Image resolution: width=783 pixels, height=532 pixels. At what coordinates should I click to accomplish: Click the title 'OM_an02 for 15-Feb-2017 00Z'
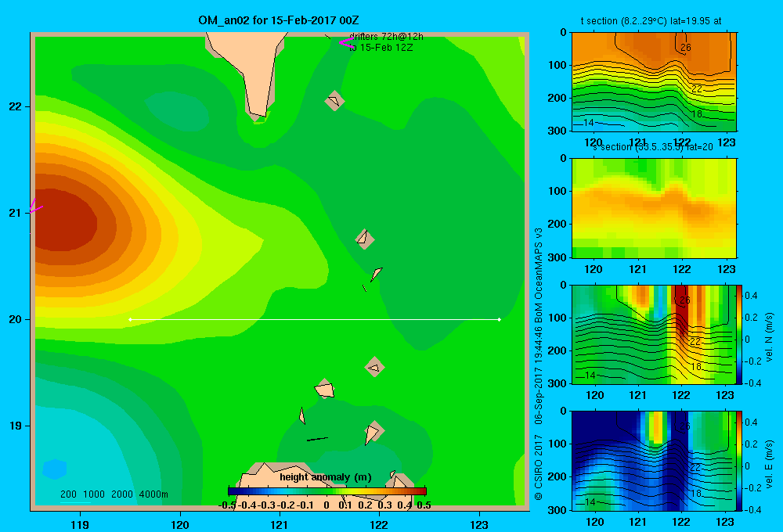pyautogui.click(x=279, y=20)
